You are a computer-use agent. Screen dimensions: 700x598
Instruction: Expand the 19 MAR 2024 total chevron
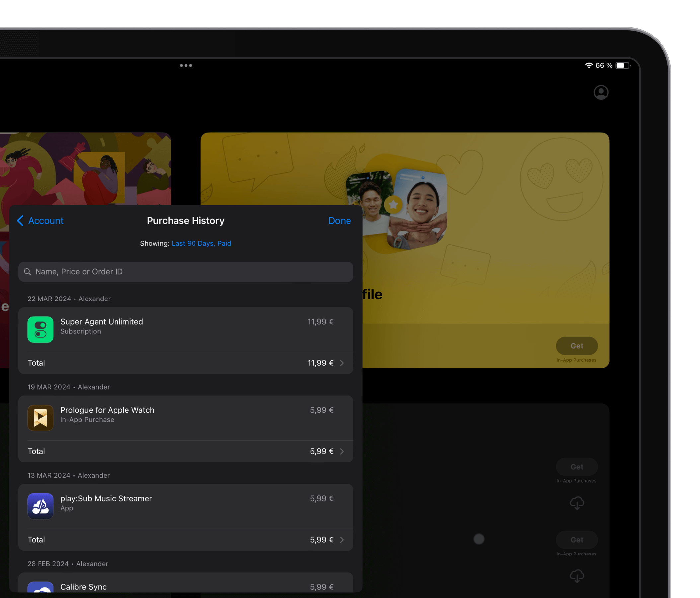342,451
